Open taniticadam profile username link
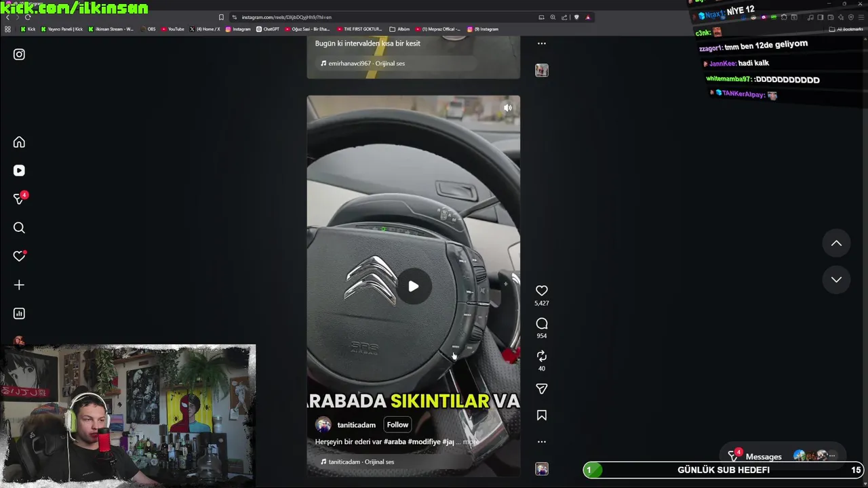 (x=356, y=425)
